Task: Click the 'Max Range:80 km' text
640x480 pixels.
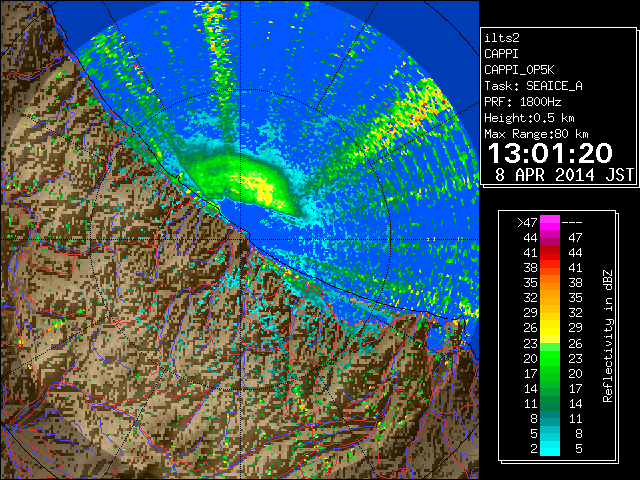Action: pyautogui.click(x=536, y=134)
